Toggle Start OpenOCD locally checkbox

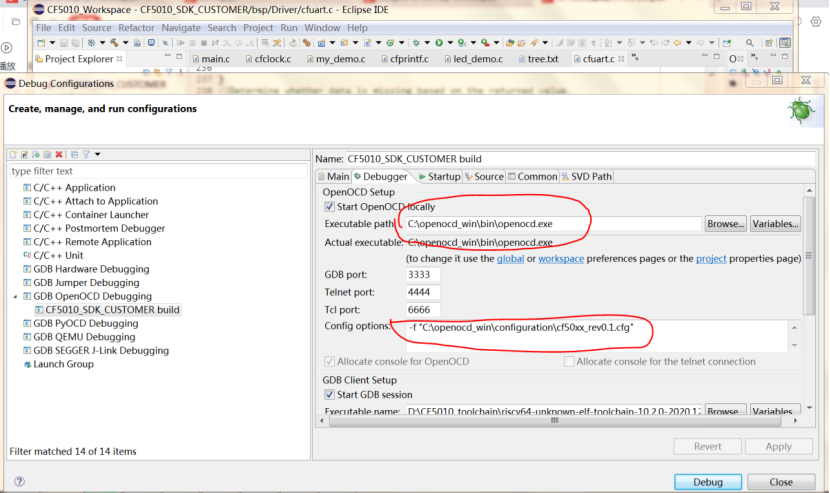[x=330, y=207]
